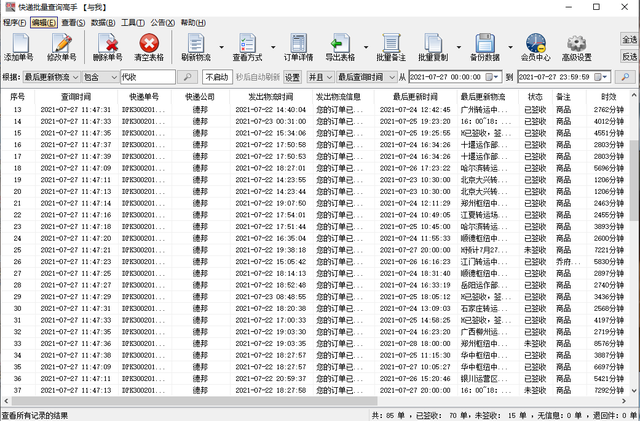Click the vertical scrollbar thumb

click(x=633, y=181)
